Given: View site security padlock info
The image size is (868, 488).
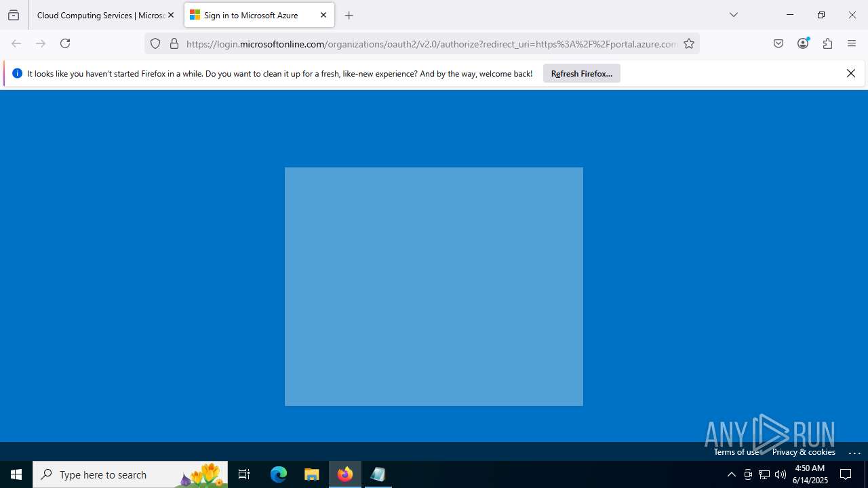Looking at the screenshot, I should [x=174, y=43].
